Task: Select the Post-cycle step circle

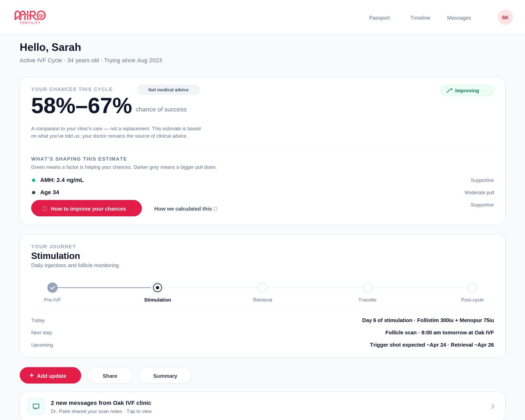Action: [472, 288]
